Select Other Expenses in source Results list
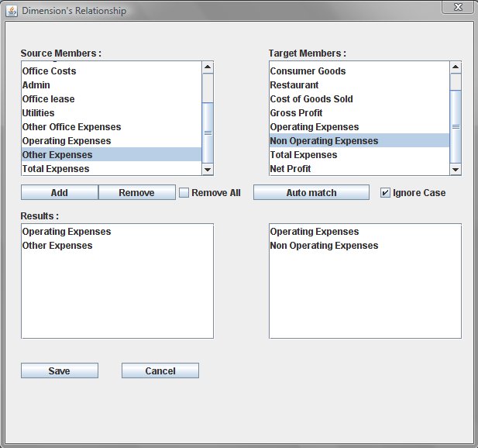The image size is (478, 448). point(57,246)
